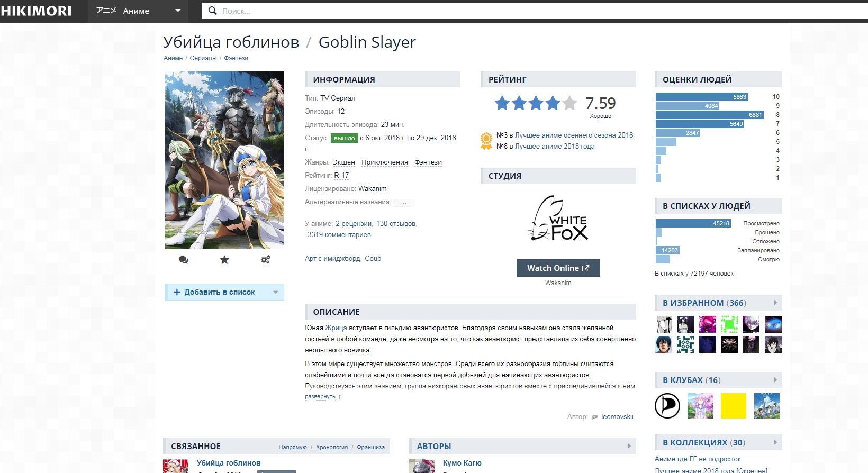Image resolution: width=868 pixels, height=473 pixels.
Task: Expand description with развернуть link
Action: (x=320, y=396)
